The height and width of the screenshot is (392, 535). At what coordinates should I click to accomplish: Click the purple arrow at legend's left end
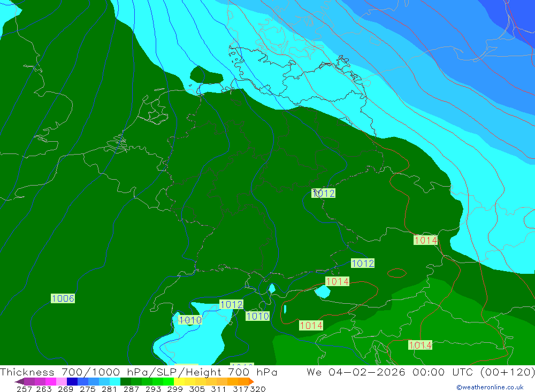[x=19, y=381]
